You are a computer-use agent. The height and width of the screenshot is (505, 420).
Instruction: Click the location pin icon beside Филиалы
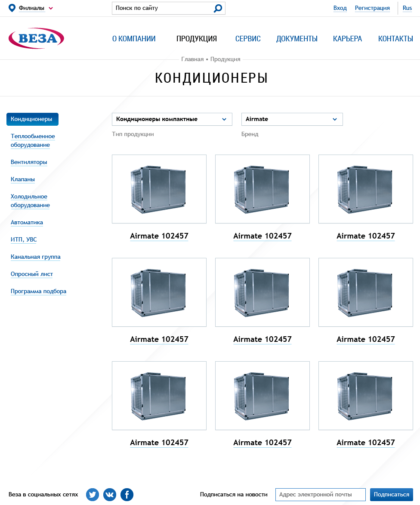coord(12,8)
